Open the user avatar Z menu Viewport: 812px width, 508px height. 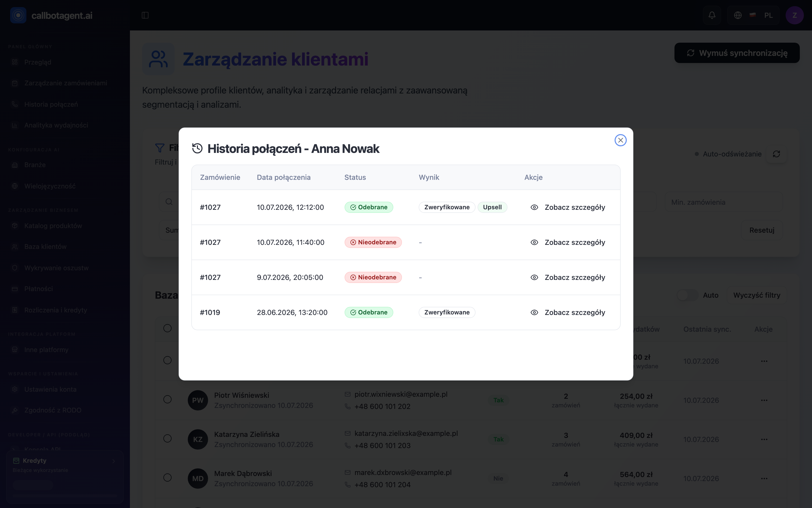tap(794, 15)
